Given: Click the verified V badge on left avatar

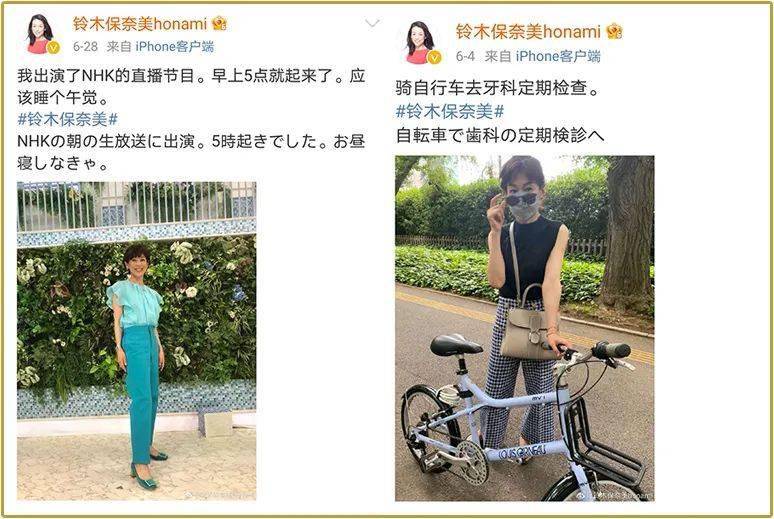Looking at the screenshot, I should point(53,48).
